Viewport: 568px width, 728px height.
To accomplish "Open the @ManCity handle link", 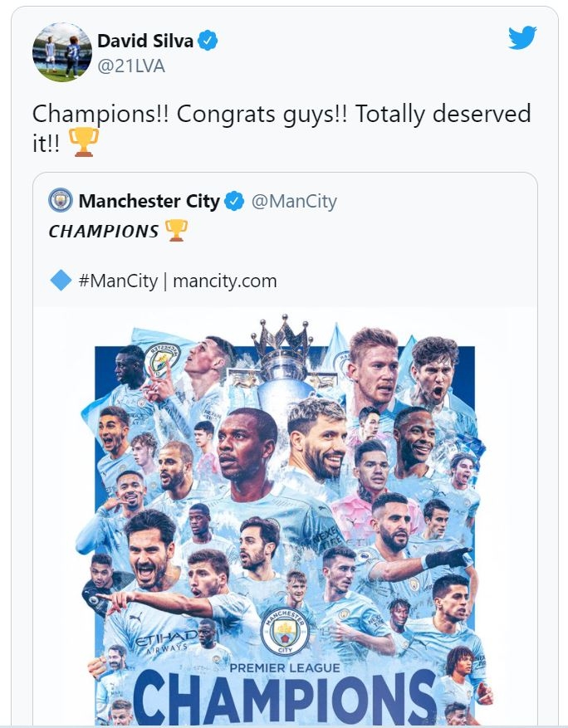I will 294,201.
